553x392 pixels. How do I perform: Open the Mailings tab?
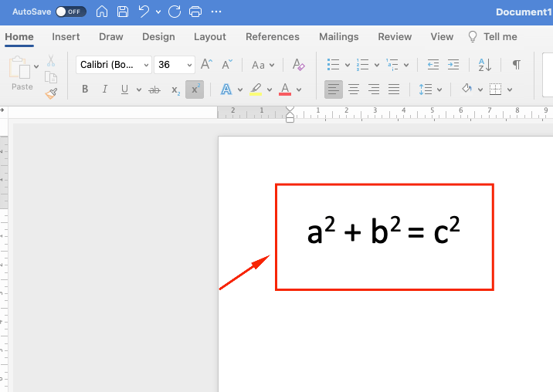(x=339, y=37)
